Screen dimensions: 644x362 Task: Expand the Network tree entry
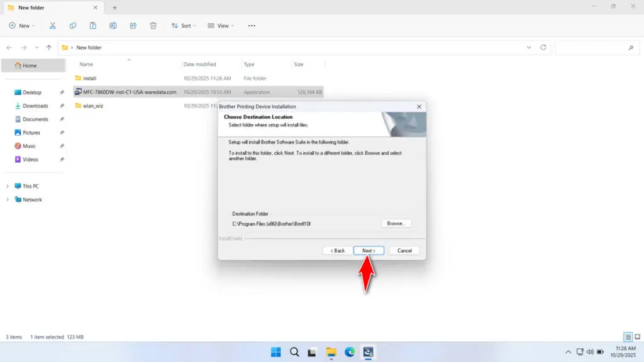6,199
